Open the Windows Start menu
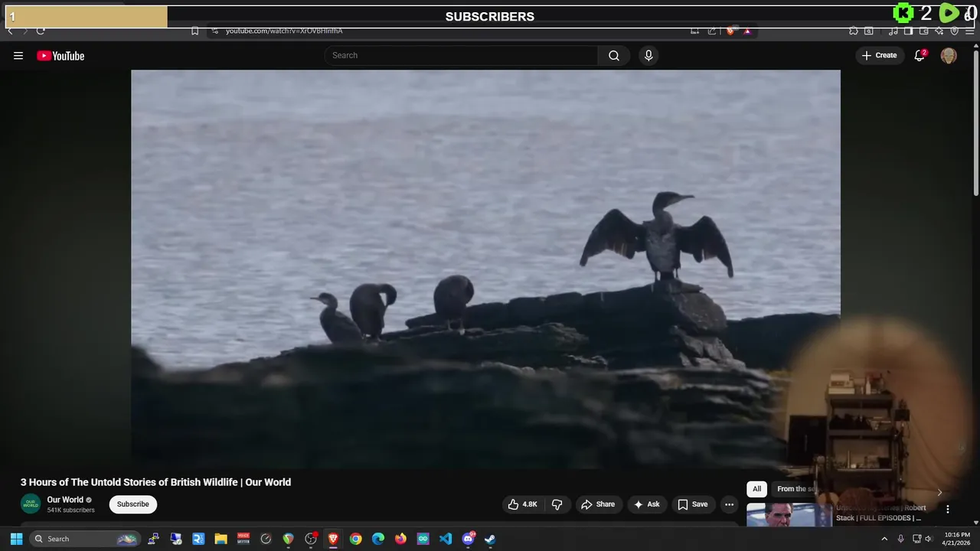 pyautogui.click(x=16, y=539)
